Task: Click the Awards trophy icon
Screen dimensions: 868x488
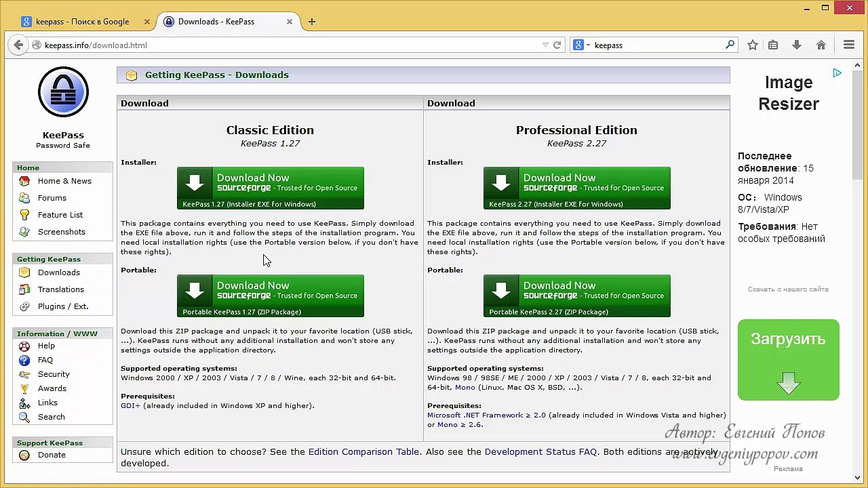Action: pyautogui.click(x=24, y=388)
